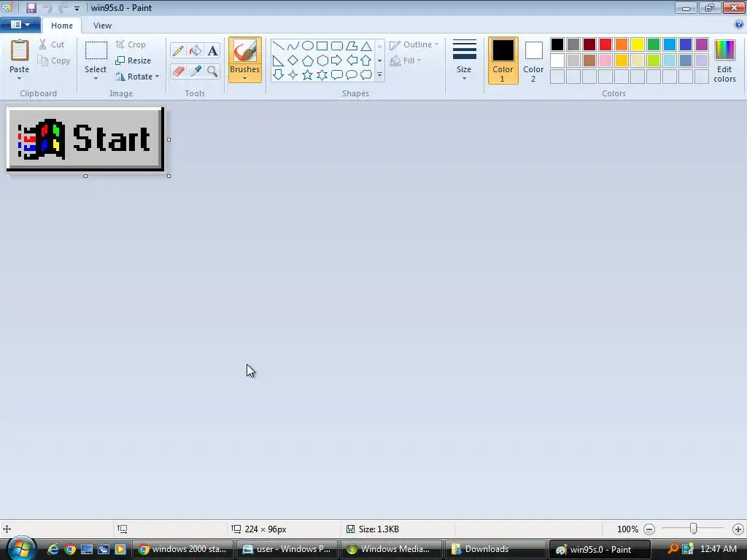This screenshot has width=747, height=560.
Task: Pick the green color swatch
Action: [x=654, y=44]
